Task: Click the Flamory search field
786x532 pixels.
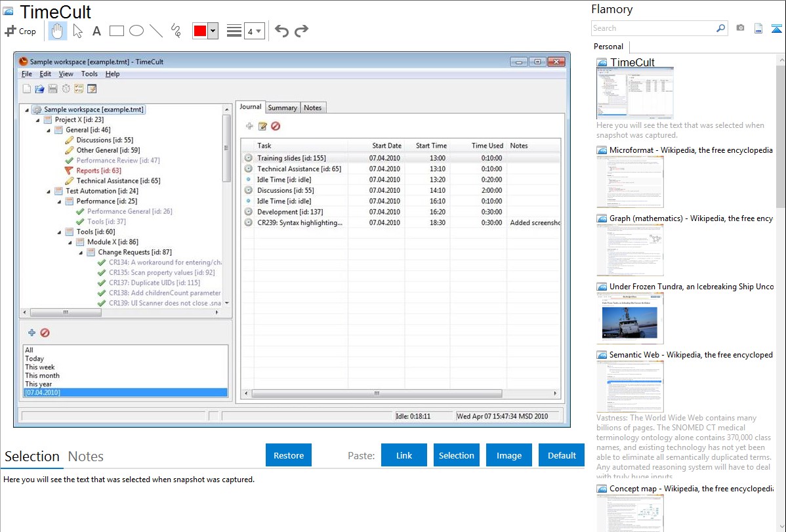Action: tap(653, 28)
